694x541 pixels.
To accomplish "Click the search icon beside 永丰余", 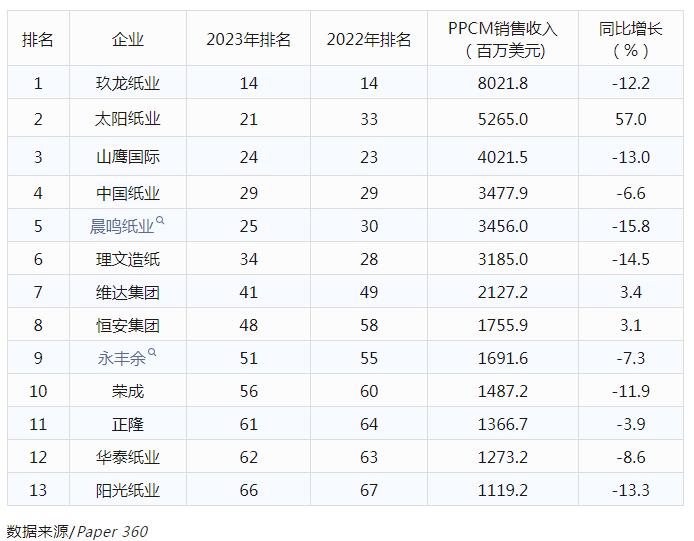I will click(151, 354).
